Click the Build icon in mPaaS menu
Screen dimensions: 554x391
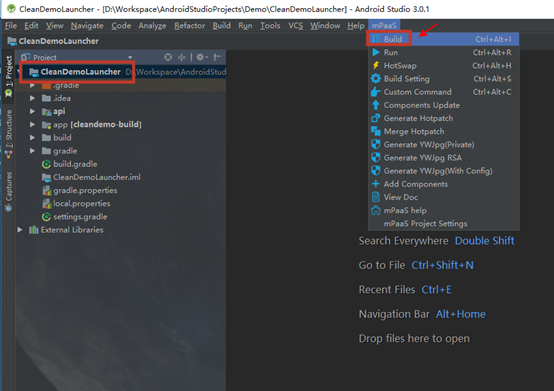click(376, 39)
